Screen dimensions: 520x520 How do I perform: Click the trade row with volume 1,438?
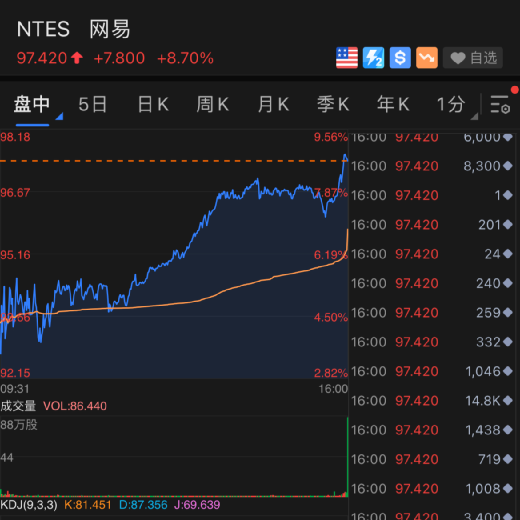(x=432, y=430)
